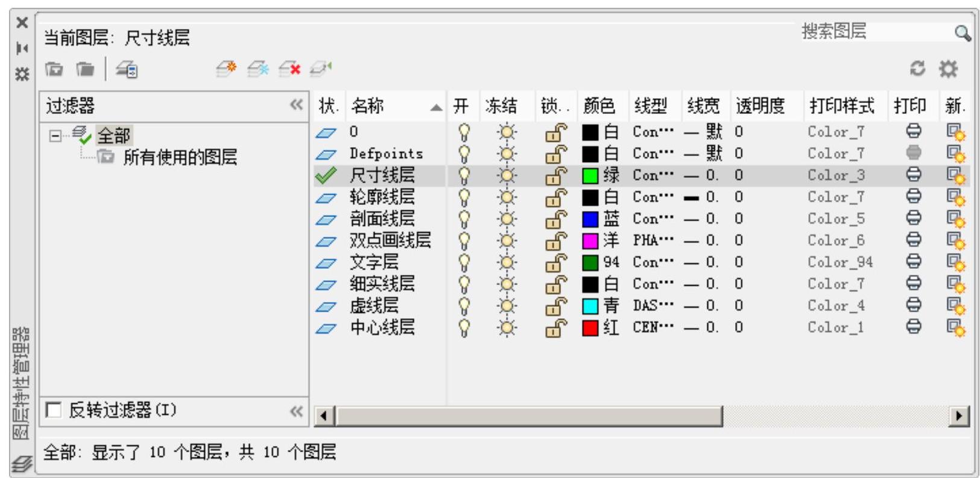Lock the Defpoints layer padlock

click(x=556, y=154)
